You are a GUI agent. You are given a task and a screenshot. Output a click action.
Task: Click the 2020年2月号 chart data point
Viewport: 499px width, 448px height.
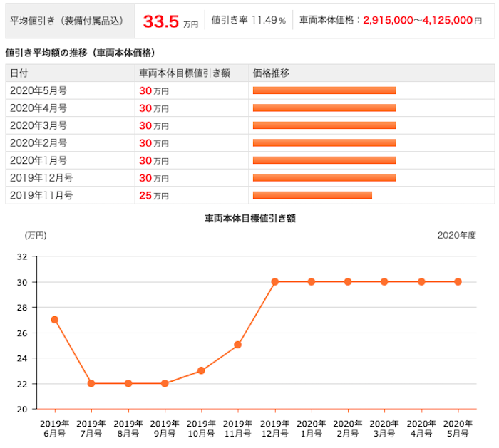pyautogui.click(x=348, y=282)
